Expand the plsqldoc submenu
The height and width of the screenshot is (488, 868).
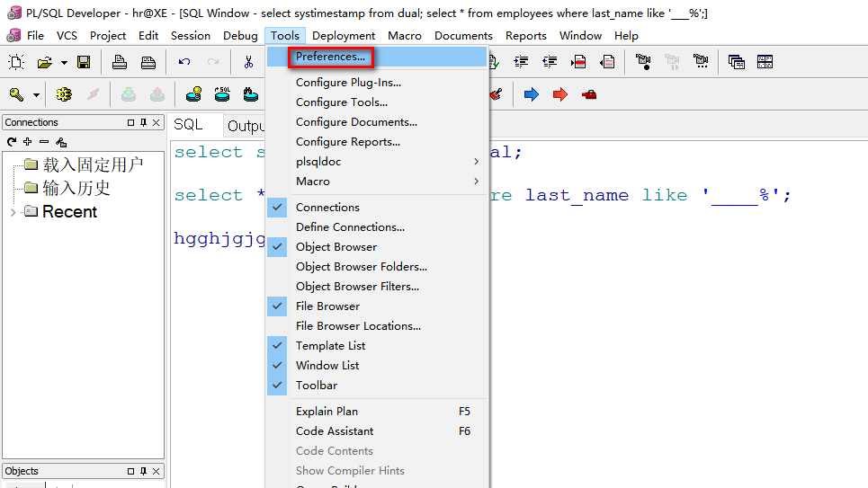pos(376,162)
